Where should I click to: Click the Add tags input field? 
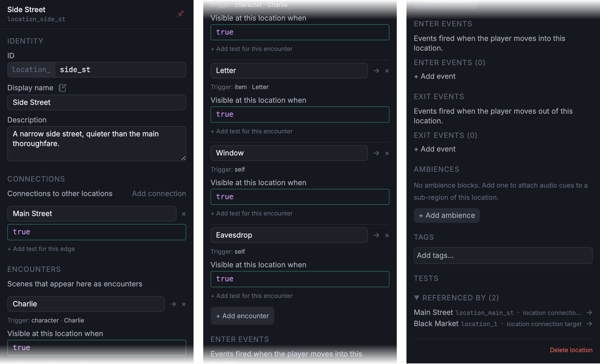pyautogui.click(x=503, y=255)
